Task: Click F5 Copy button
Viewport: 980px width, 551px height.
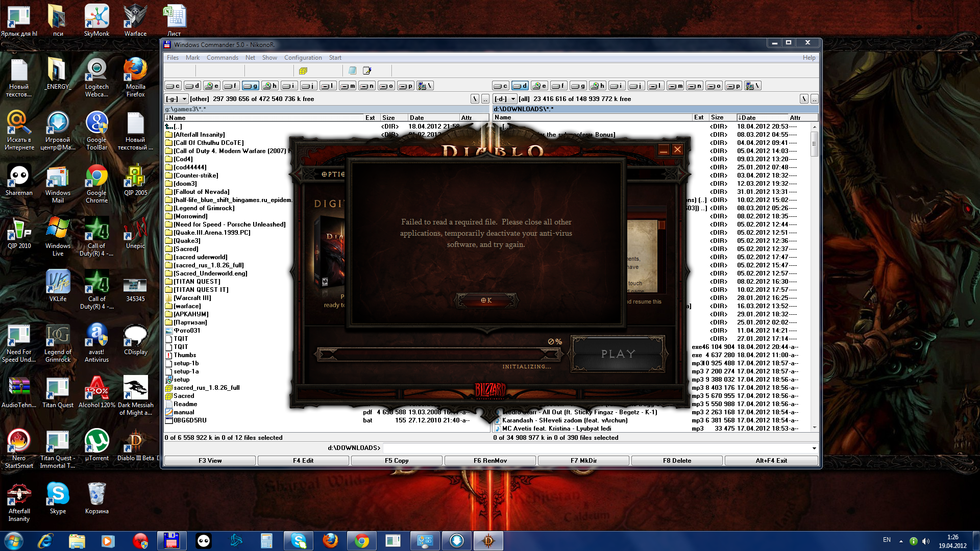Action: (x=397, y=460)
